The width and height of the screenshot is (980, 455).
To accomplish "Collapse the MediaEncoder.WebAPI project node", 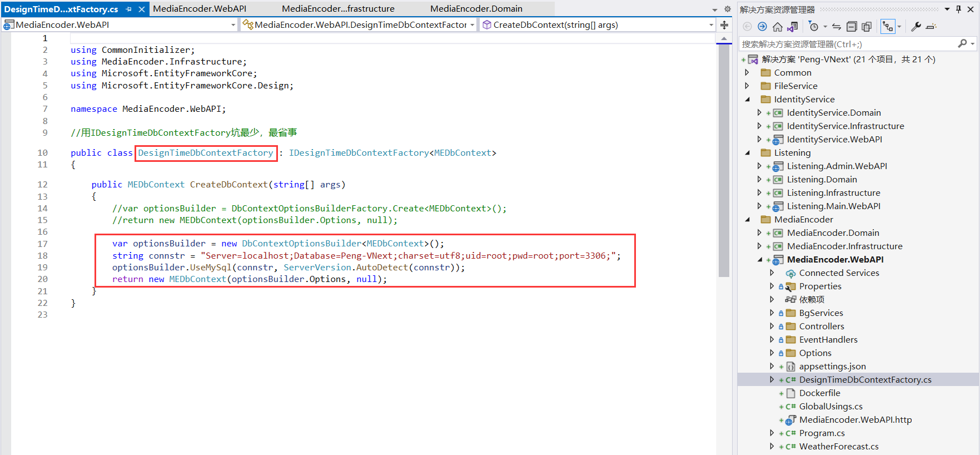I will [x=760, y=259].
